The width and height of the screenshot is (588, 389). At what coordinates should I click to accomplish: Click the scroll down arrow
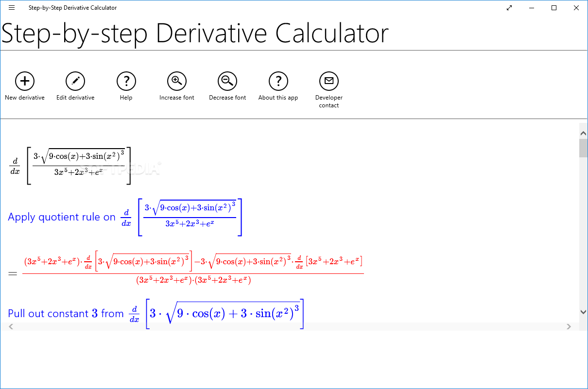click(x=583, y=311)
